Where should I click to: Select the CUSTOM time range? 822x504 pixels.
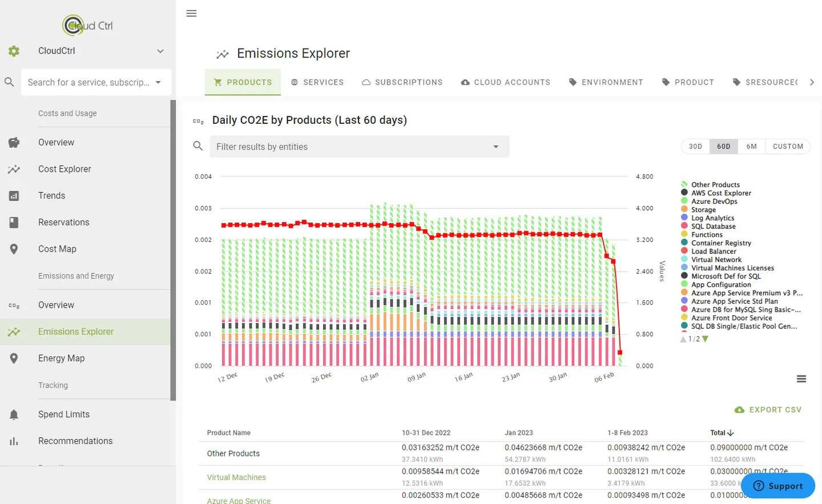pos(788,147)
